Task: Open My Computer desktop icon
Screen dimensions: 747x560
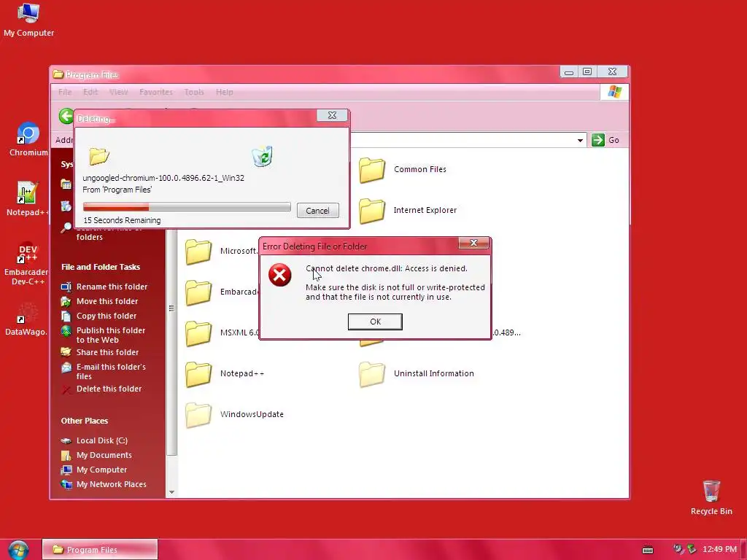Action: click(28, 20)
